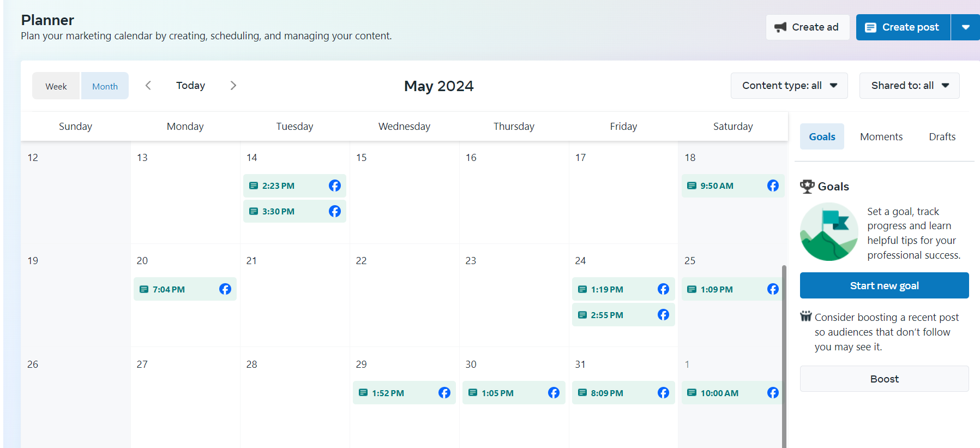Open the Drafts tab
The image size is (980, 448).
(x=942, y=137)
